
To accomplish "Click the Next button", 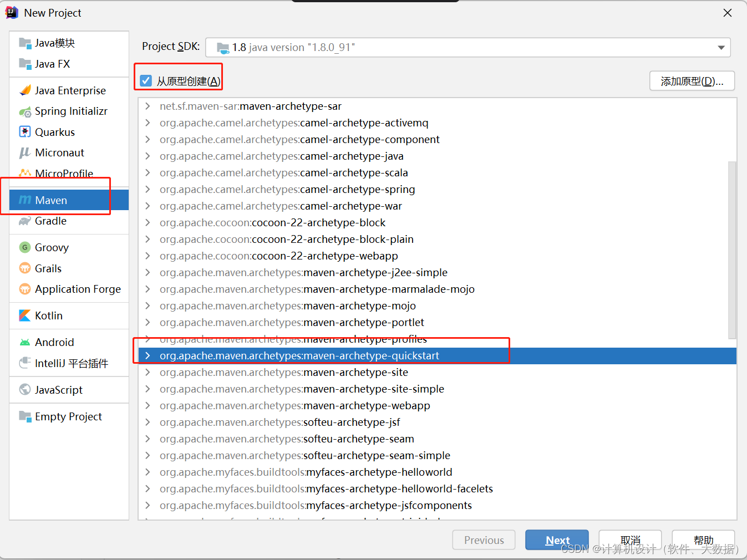I will 557,540.
